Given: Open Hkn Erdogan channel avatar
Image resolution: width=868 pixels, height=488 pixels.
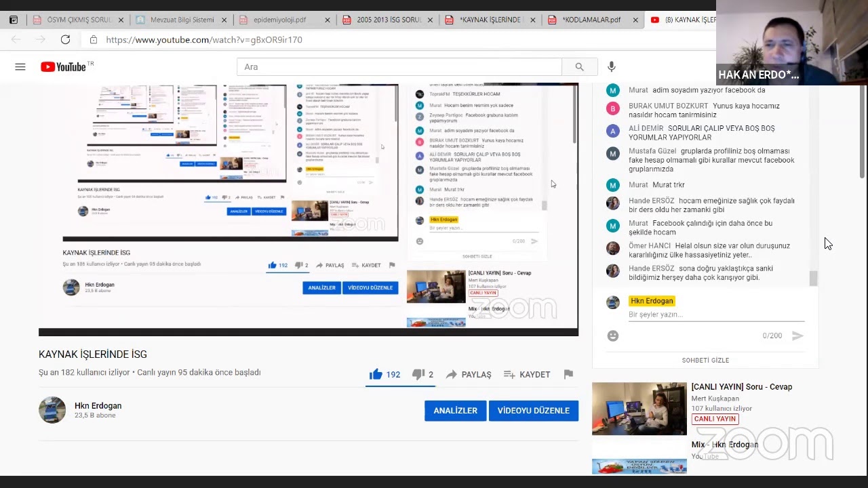Looking at the screenshot, I should click(x=52, y=410).
